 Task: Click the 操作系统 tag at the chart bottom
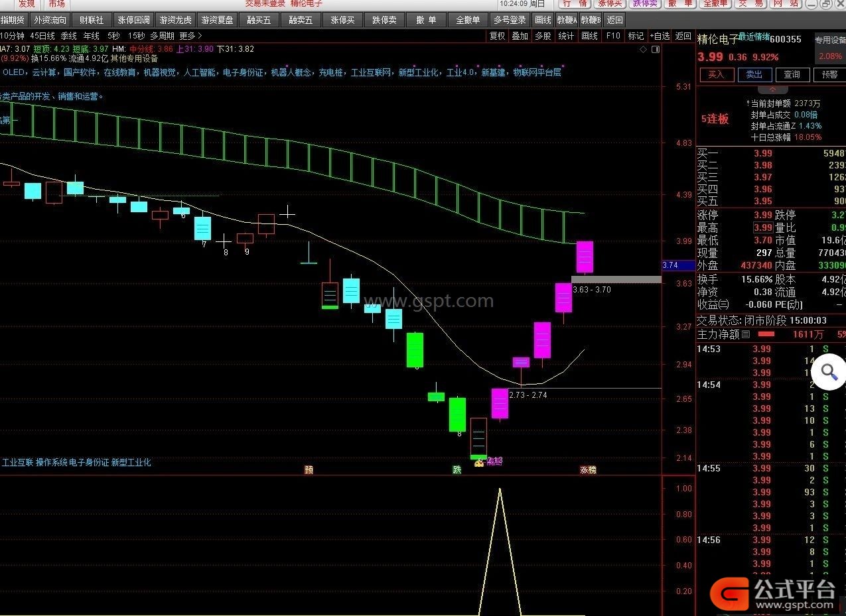[x=52, y=462]
